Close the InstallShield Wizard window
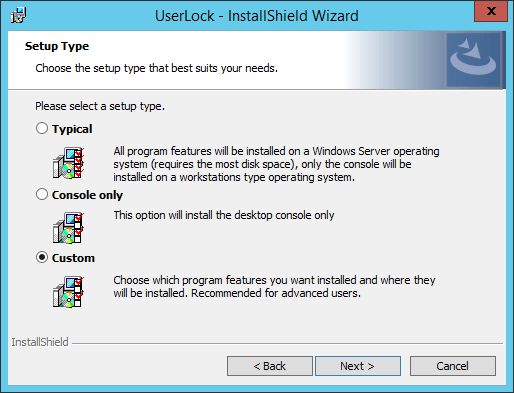Screen dimensions: 514x393 click(x=491, y=11)
